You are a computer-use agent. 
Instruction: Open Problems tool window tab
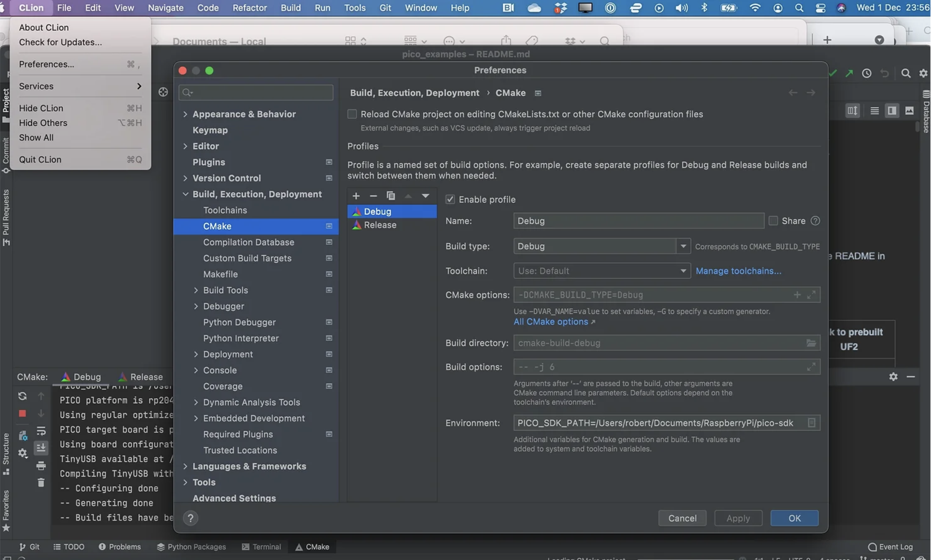click(119, 547)
